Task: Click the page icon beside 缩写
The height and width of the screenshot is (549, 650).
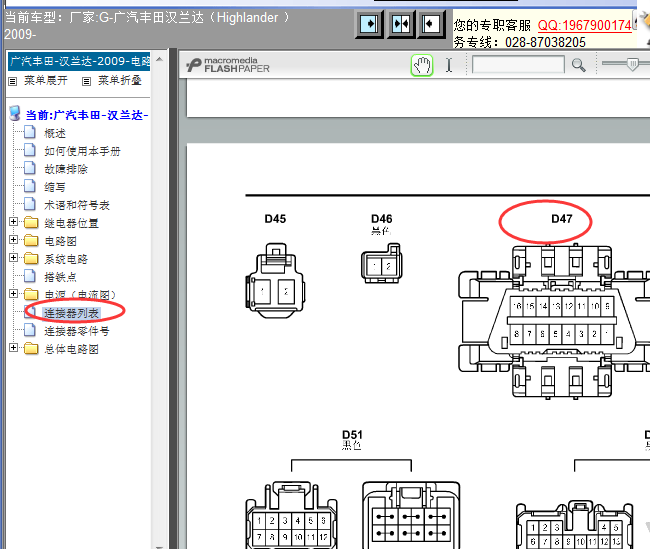Action: [x=29, y=186]
